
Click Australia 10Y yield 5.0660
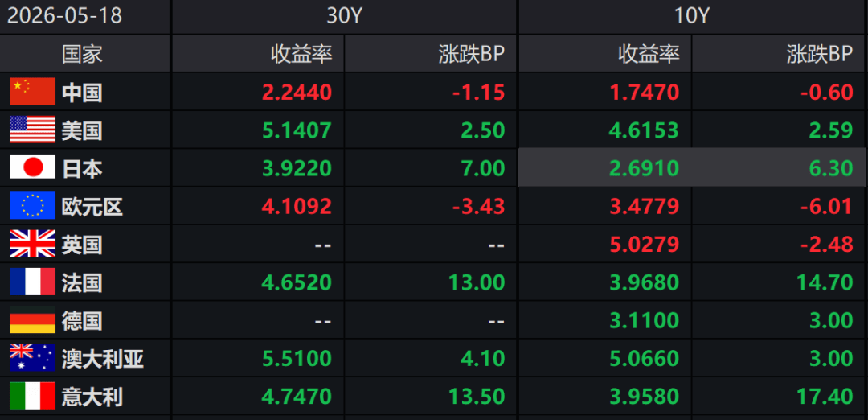[645, 359]
